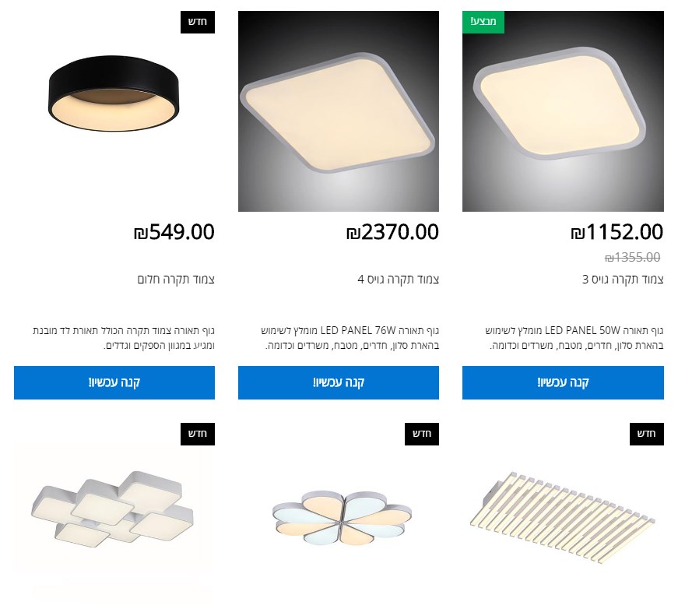Screen dimensions: 678x616
Task: Click the חדש badge on the flower-shaped lamp
Action: click(422, 434)
